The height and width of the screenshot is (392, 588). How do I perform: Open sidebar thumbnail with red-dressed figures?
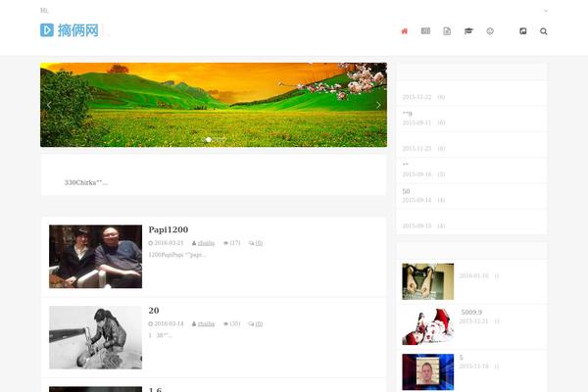click(x=428, y=326)
